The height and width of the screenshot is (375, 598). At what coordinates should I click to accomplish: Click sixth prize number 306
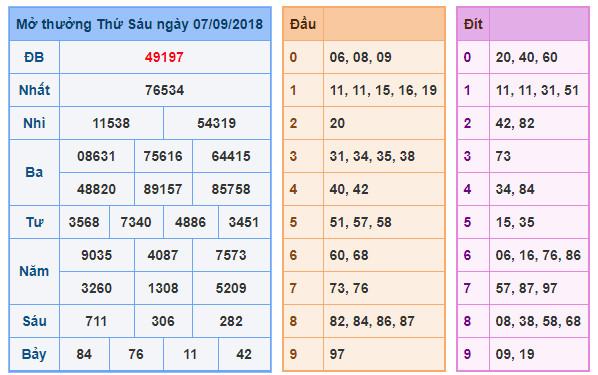[163, 321]
